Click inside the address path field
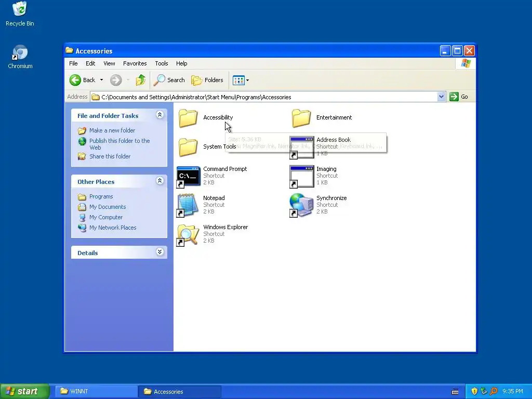The height and width of the screenshot is (399, 532). (264, 97)
